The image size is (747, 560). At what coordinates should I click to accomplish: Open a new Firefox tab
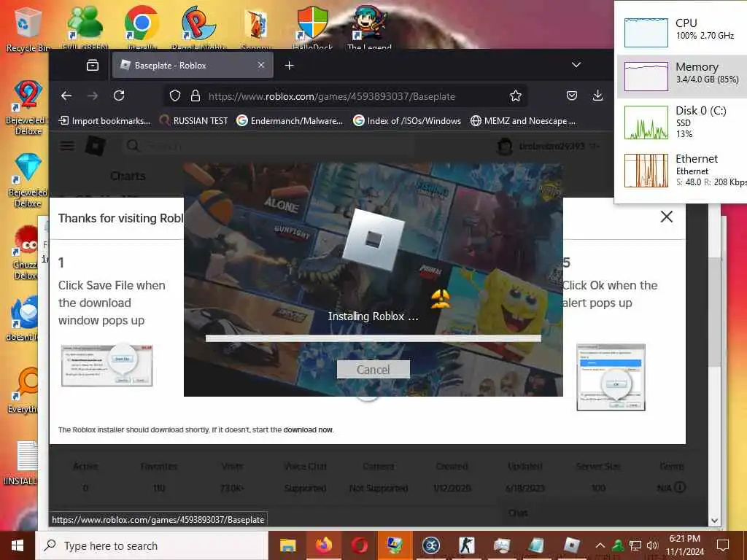(x=289, y=65)
